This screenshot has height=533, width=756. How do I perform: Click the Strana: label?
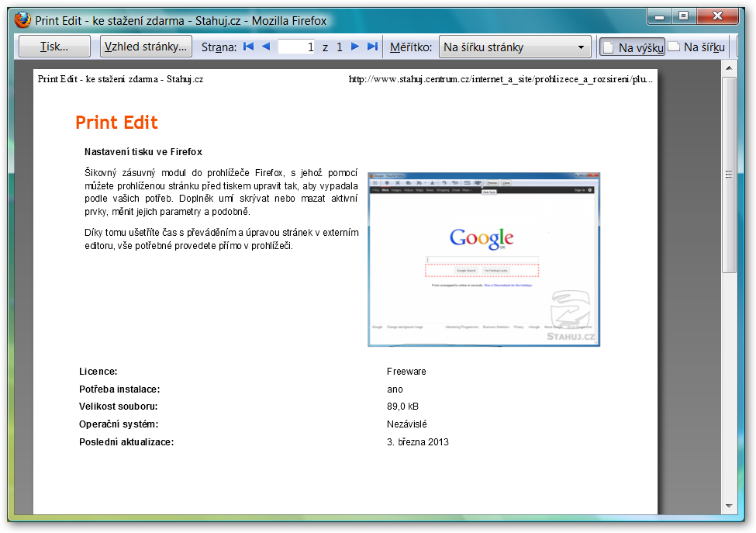(219, 47)
